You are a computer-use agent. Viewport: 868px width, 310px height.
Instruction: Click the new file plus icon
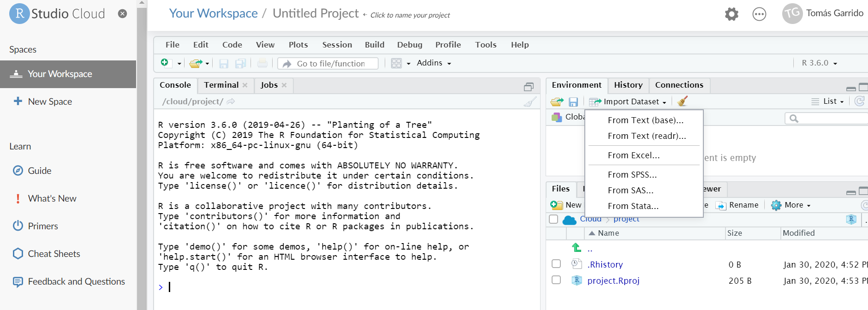coord(165,63)
